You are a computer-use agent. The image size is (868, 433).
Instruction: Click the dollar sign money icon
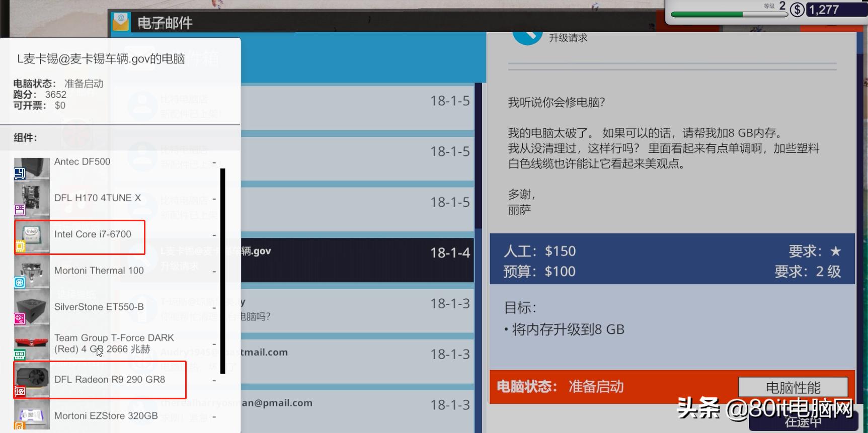[x=797, y=10]
